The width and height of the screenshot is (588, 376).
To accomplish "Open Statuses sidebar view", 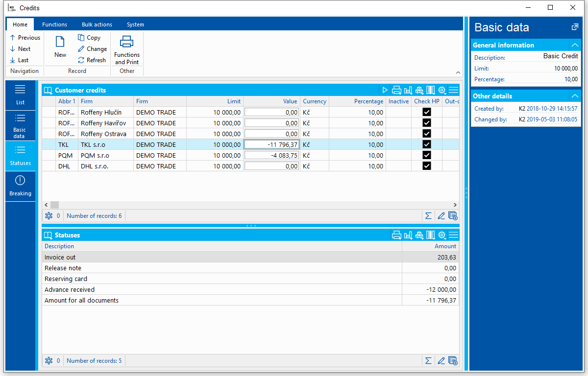I will point(20,156).
